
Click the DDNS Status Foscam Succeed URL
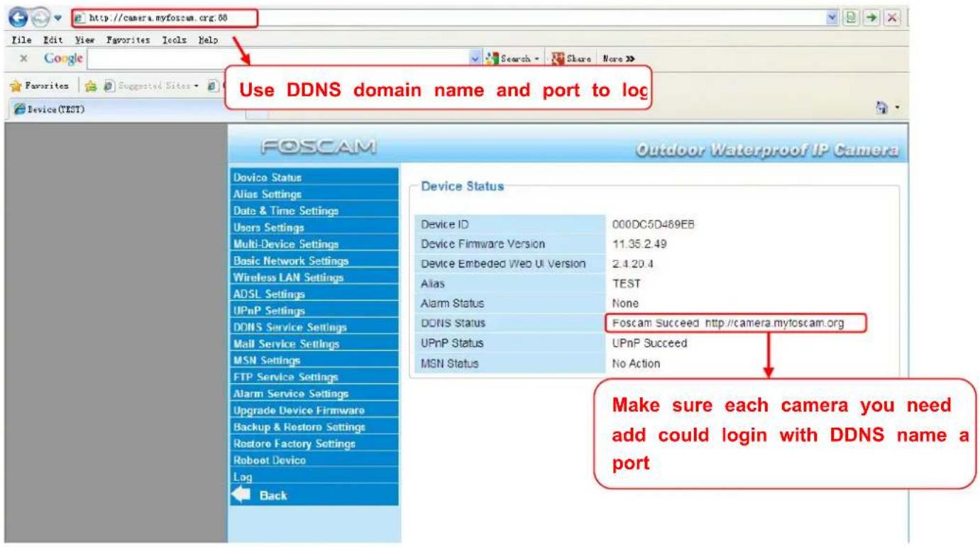pyautogui.click(x=728, y=324)
